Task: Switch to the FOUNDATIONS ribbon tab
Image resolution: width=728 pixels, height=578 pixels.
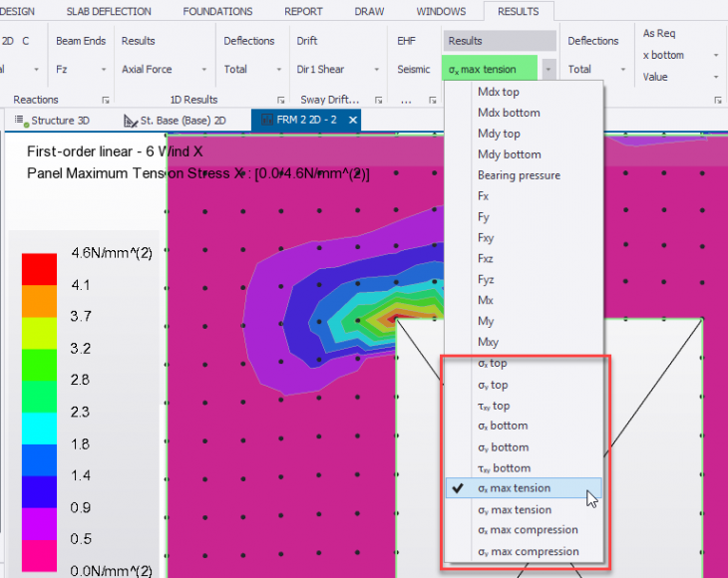Action: pyautogui.click(x=215, y=12)
